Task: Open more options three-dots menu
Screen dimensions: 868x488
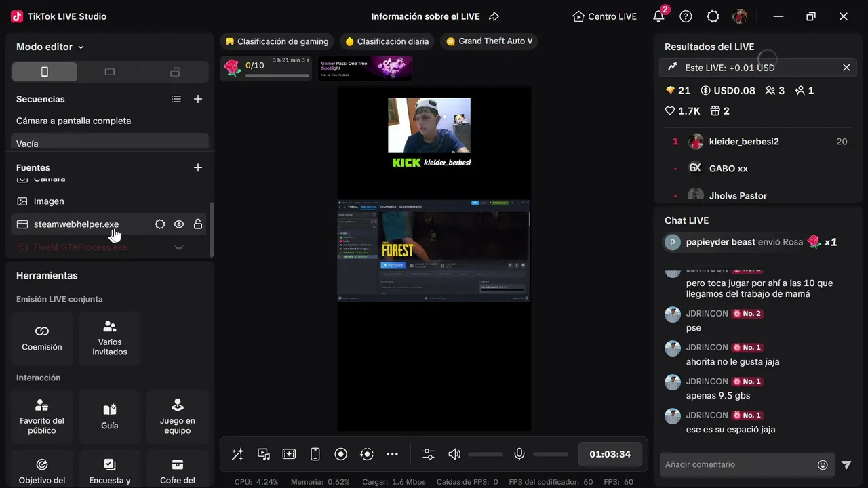Action: tap(393, 454)
